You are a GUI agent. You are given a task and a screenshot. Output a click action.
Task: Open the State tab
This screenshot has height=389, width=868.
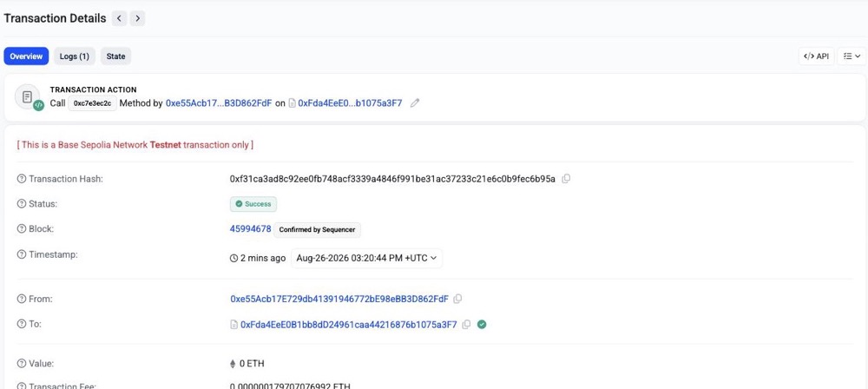tap(115, 56)
